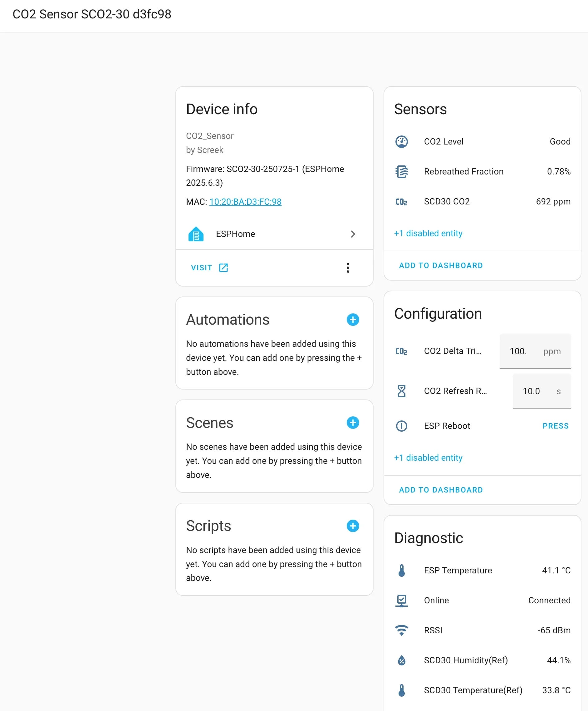Show the disabled entity in Configuration
Screen dimensions: 588x711
coord(428,458)
